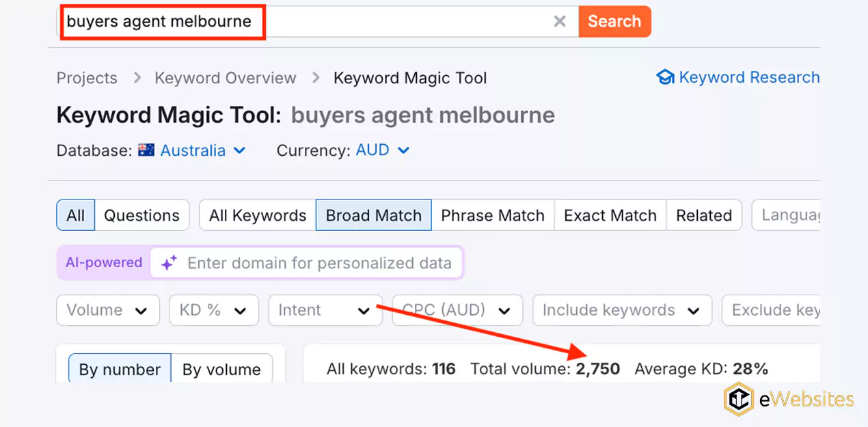Switch to Phrase Match
This screenshot has height=427, width=868.
(493, 215)
